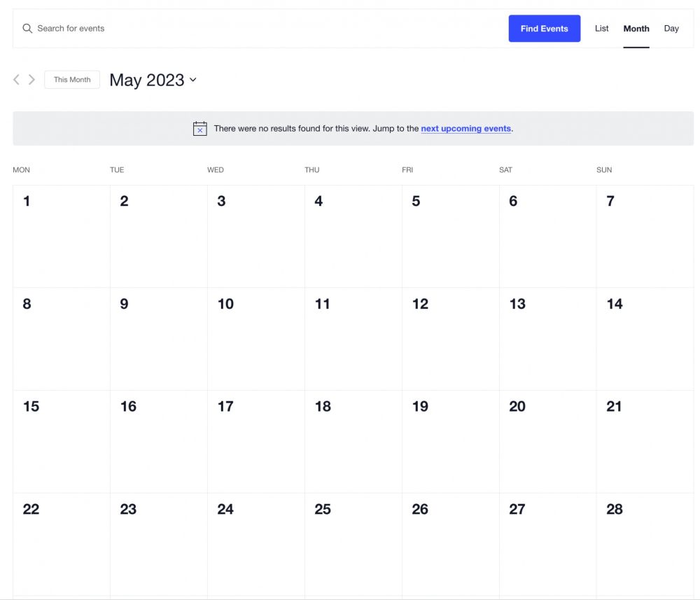The width and height of the screenshot is (700, 600).
Task: Click the SAT column header
Action: tap(506, 170)
